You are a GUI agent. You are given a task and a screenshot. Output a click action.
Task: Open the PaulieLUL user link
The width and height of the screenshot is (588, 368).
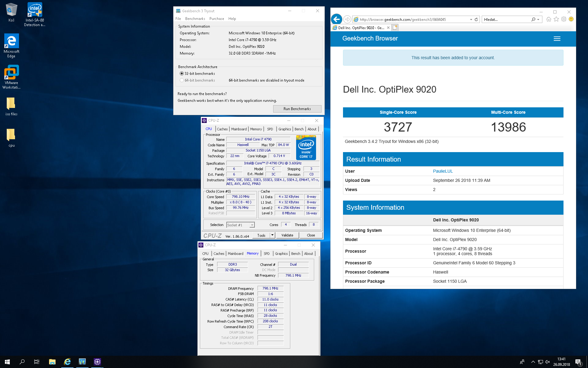(x=443, y=171)
